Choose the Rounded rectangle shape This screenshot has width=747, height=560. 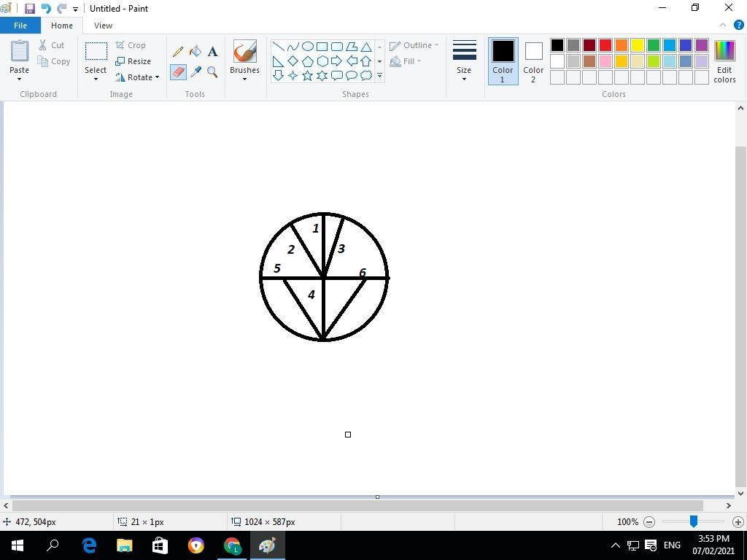click(x=337, y=47)
